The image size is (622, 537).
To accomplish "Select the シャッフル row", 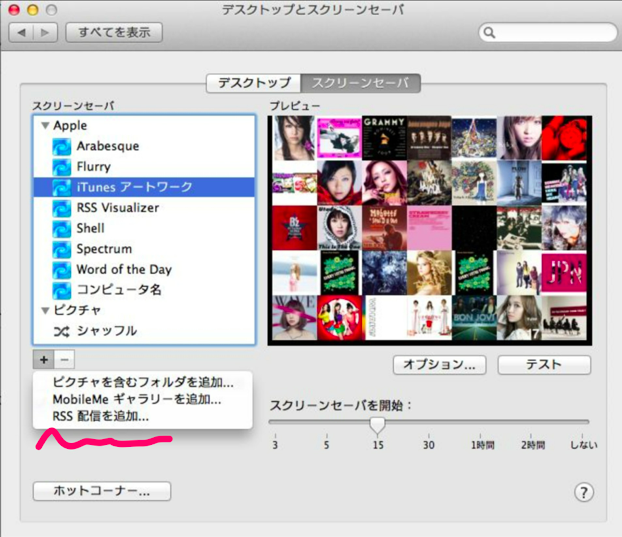I will coord(144,331).
